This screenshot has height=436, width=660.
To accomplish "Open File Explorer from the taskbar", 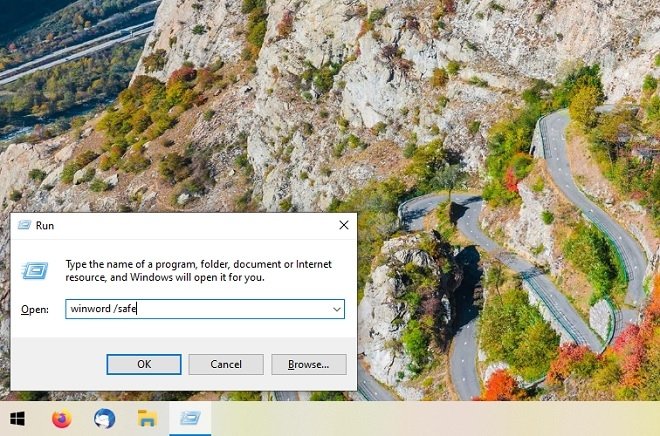I will pyautogui.click(x=147, y=419).
